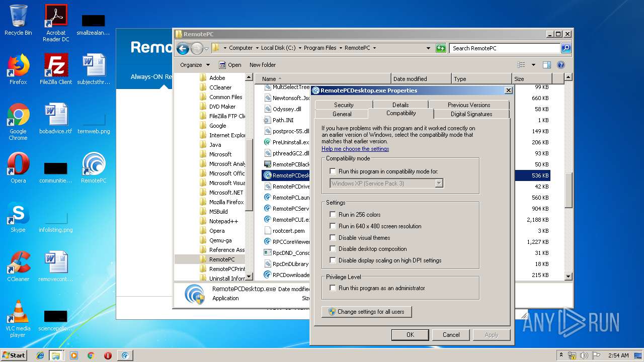
Task: Switch to the Digital Signatures tab
Action: pos(471,114)
